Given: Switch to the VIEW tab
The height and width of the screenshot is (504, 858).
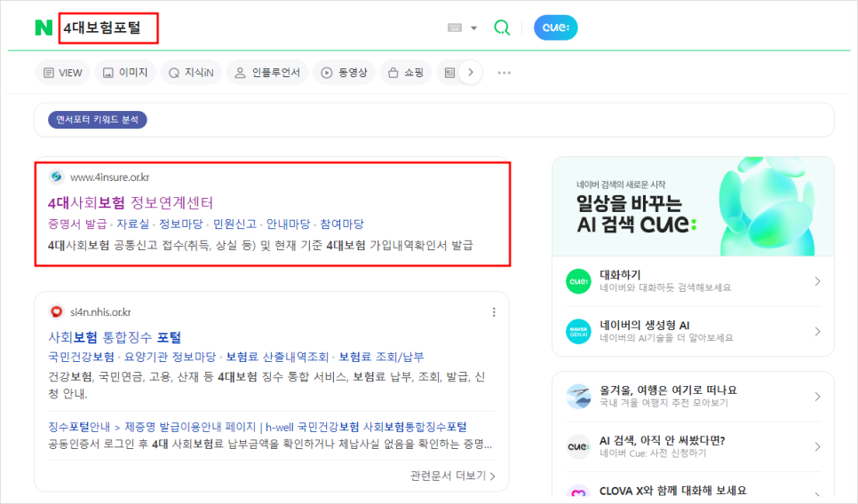Looking at the screenshot, I should pyautogui.click(x=62, y=73).
